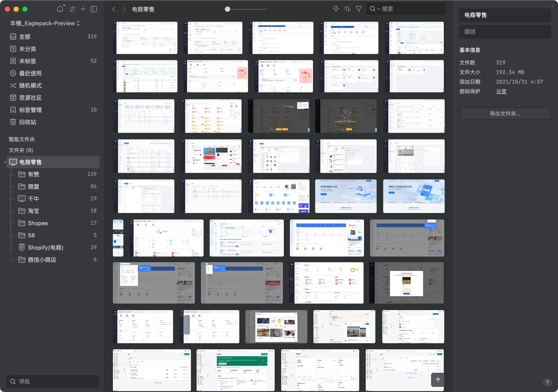Open 标签管理 in the sidebar
The width and height of the screenshot is (558, 392).
click(x=30, y=110)
